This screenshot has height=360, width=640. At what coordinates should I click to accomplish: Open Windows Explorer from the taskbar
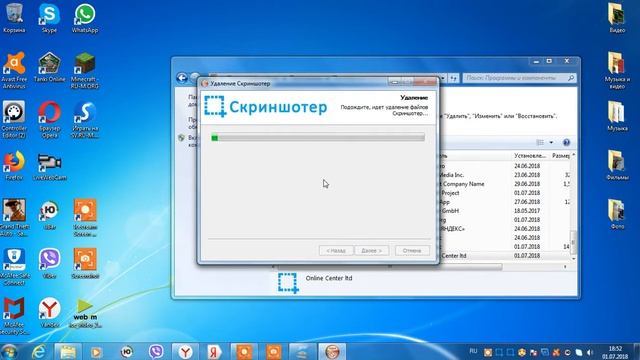(x=68, y=351)
